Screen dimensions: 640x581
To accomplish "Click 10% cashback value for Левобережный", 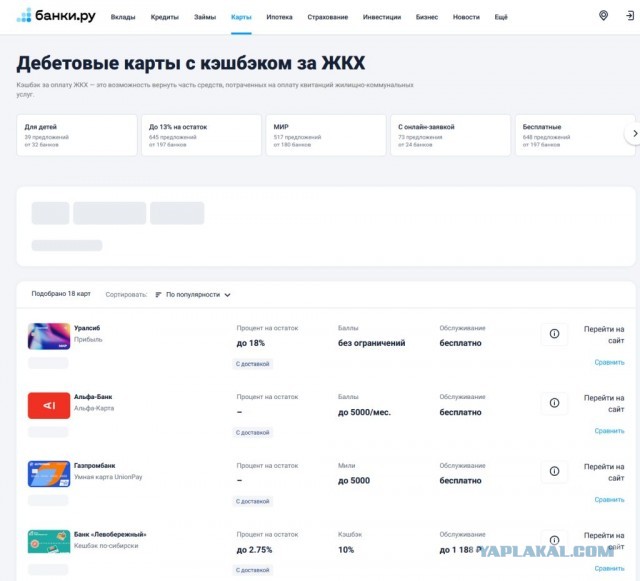I will (346, 550).
